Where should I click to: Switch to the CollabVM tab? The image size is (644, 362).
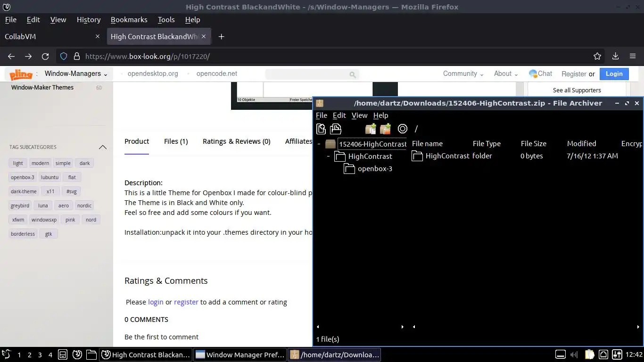click(x=52, y=36)
